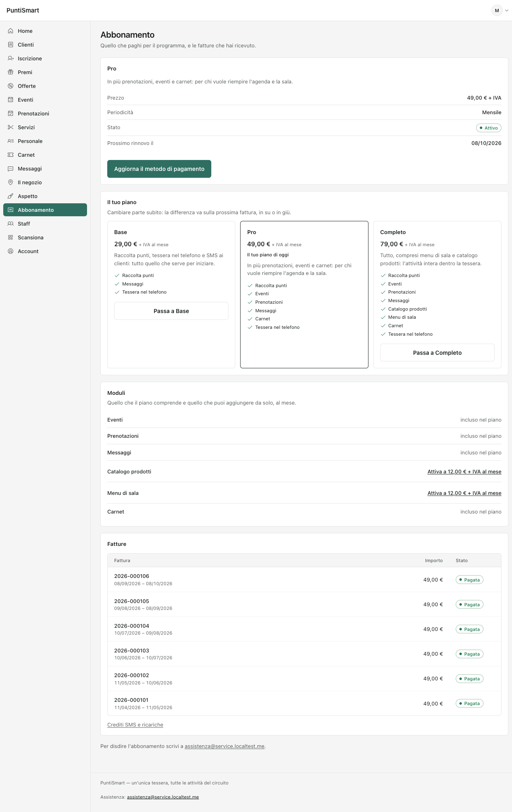Click the Eventi calendar icon
This screenshot has height=812, width=512.
[x=11, y=100]
